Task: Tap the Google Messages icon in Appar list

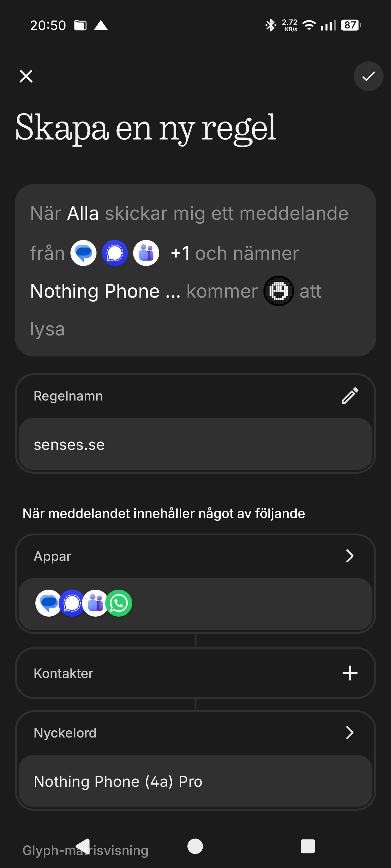Action: (48, 603)
